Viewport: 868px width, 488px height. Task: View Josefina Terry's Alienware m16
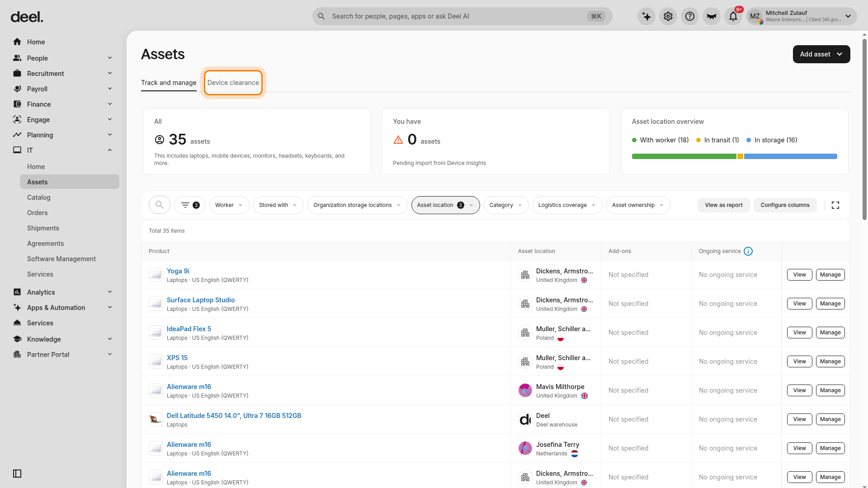[800, 448]
